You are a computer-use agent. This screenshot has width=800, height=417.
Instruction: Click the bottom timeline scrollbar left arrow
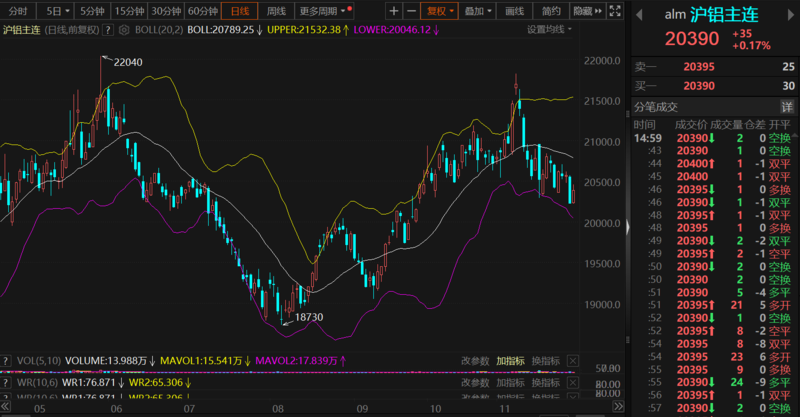6,408
